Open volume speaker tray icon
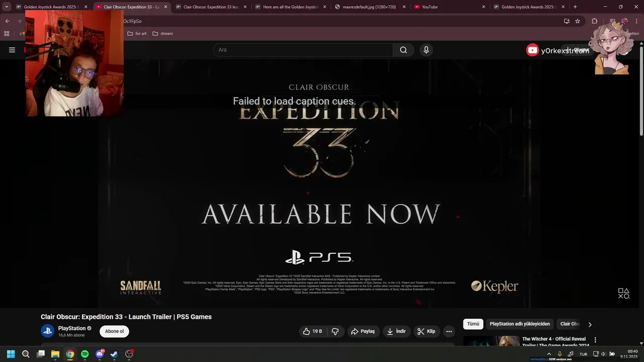 tap(603, 354)
